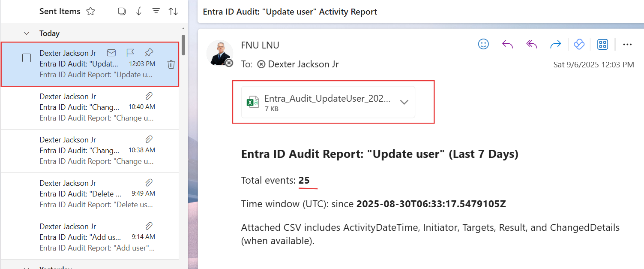Click the sort order arrows icon
Image resolution: width=644 pixels, height=269 pixels.
(173, 12)
